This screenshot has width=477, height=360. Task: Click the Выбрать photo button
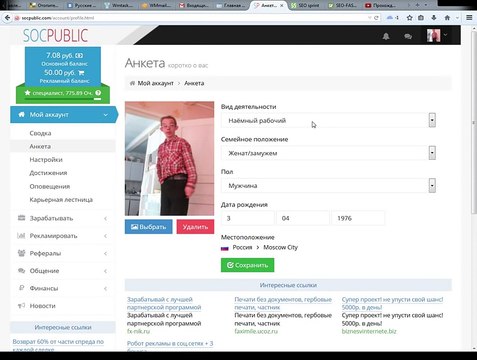[x=149, y=227]
